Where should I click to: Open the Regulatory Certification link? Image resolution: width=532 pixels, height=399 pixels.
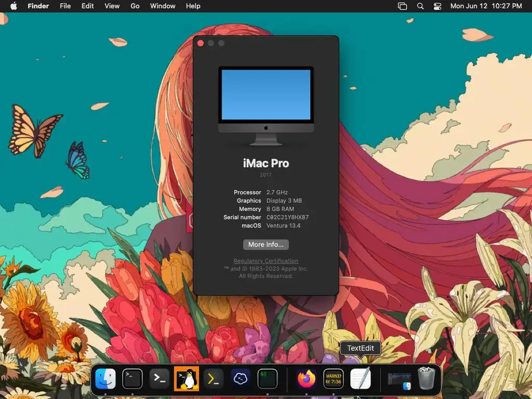coord(266,261)
